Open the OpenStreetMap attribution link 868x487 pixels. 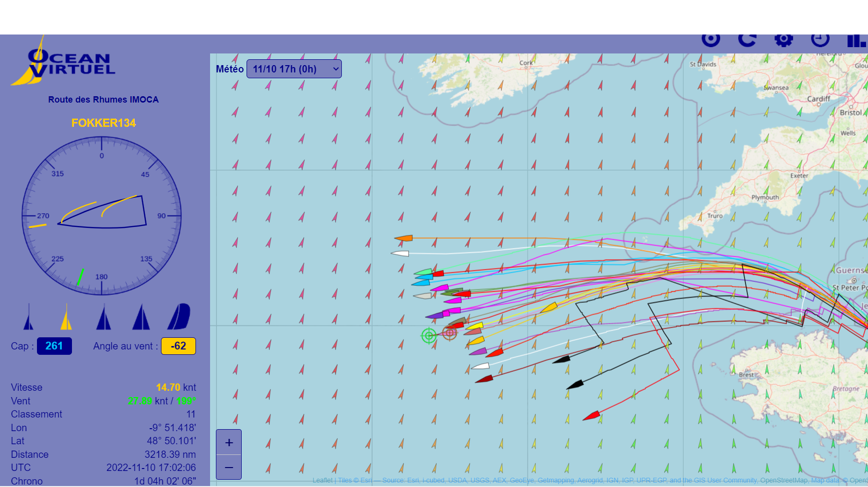783,481
